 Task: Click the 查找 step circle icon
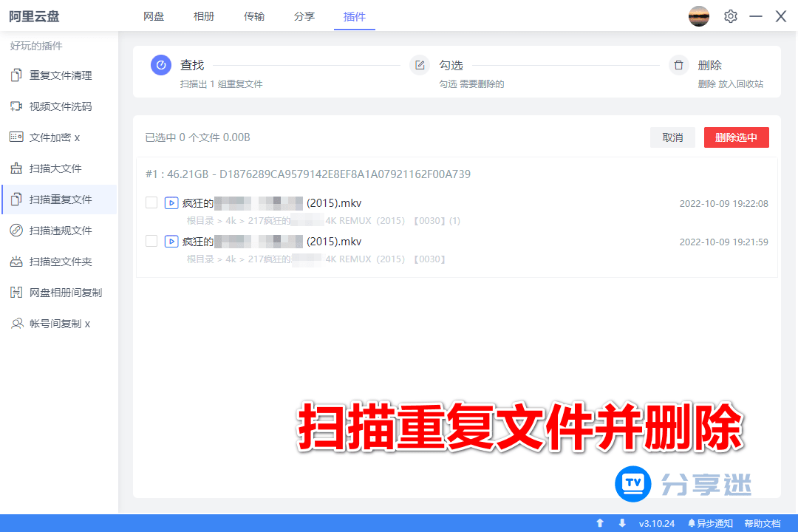[161, 65]
